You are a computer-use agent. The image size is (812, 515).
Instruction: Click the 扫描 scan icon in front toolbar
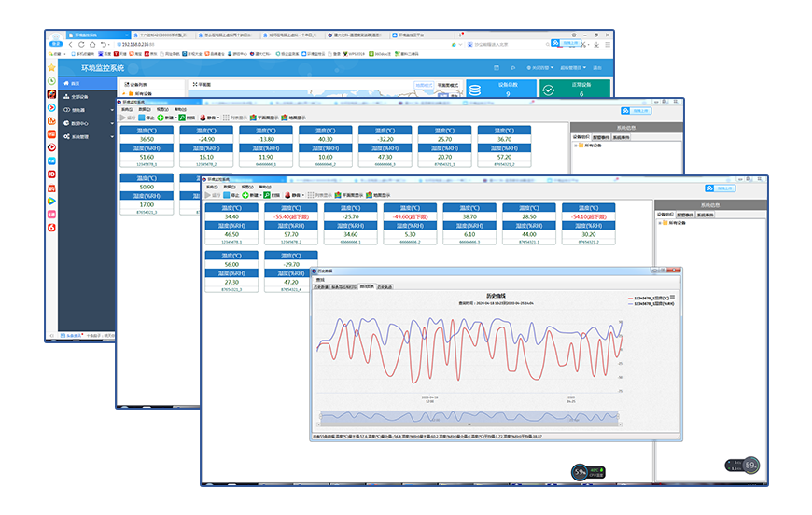point(270,195)
